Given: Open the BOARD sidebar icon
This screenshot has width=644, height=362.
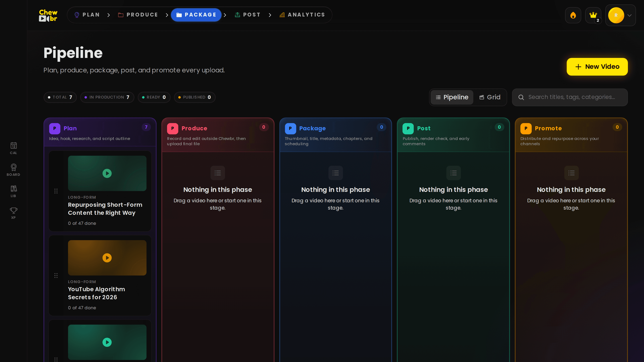Looking at the screenshot, I should [x=13, y=170].
